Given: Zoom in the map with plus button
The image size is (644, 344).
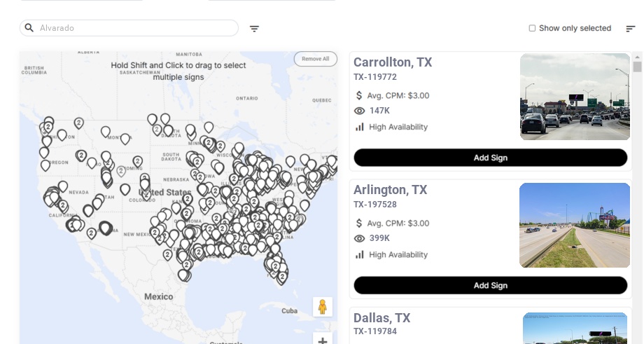Looking at the screenshot, I should click(x=323, y=340).
